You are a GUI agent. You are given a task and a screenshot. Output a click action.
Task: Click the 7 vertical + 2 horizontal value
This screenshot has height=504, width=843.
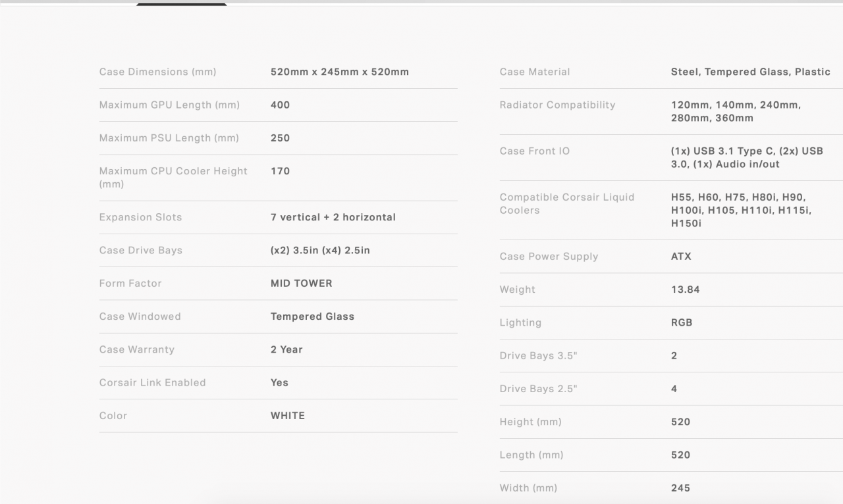(x=333, y=217)
